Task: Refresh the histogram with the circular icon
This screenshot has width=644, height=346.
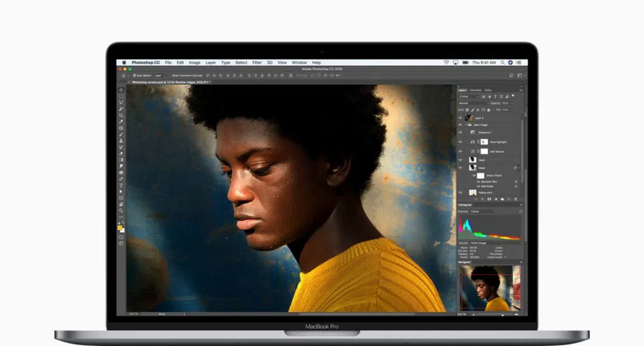Action: point(520,212)
